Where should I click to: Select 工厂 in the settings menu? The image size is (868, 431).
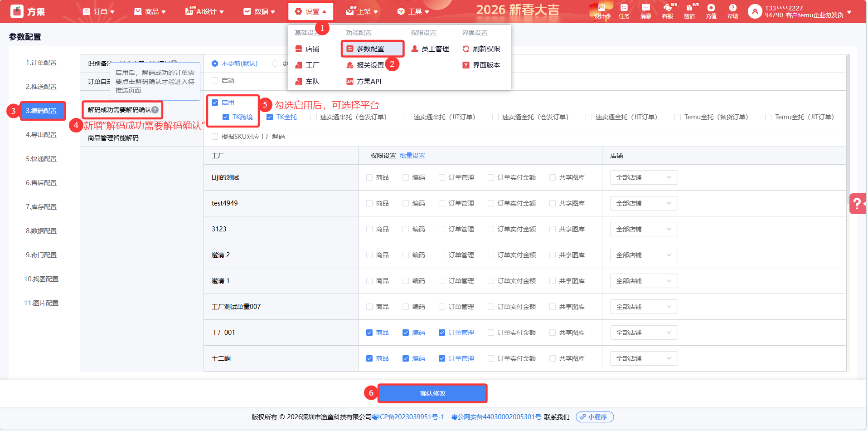(x=307, y=65)
